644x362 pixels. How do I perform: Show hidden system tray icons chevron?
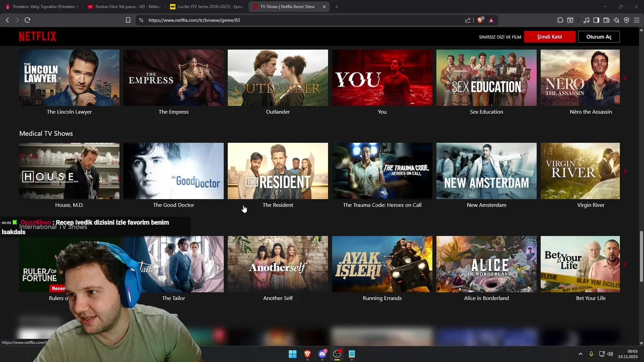[580, 354]
